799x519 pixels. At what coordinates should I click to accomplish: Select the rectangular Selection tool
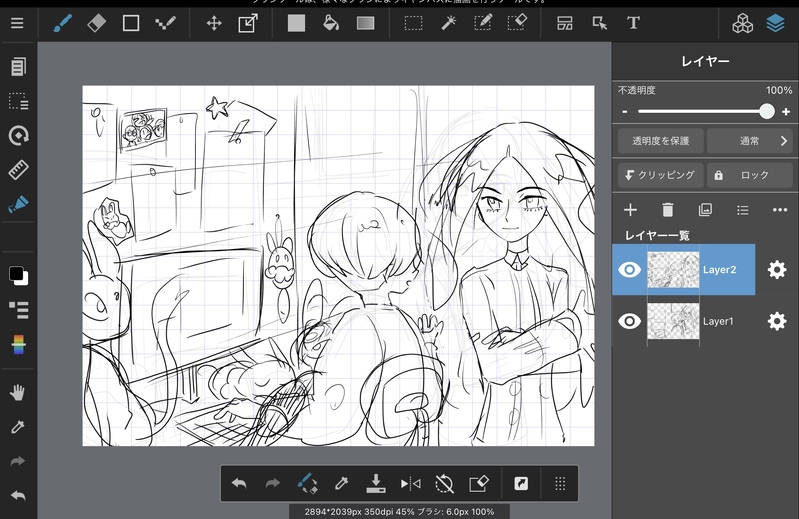[413, 23]
